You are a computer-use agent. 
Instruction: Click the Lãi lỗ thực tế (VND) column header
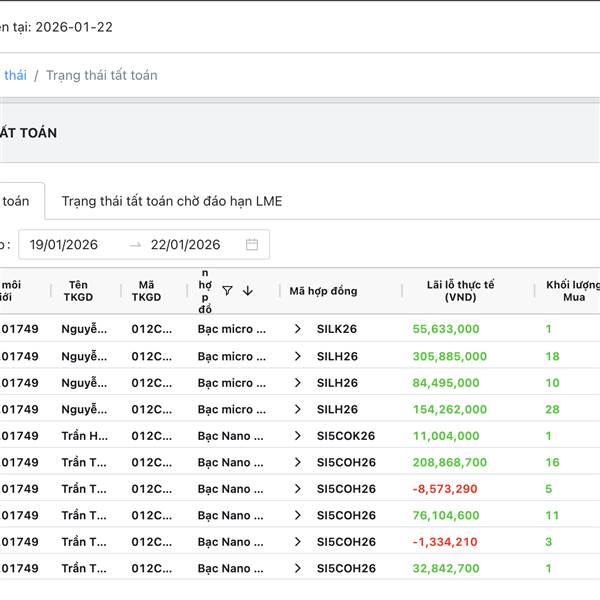pyautogui.click(x=460, y=291)
